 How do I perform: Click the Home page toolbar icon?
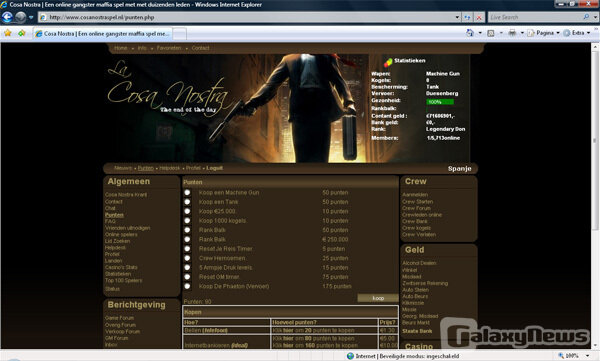[x=470, y=33]
